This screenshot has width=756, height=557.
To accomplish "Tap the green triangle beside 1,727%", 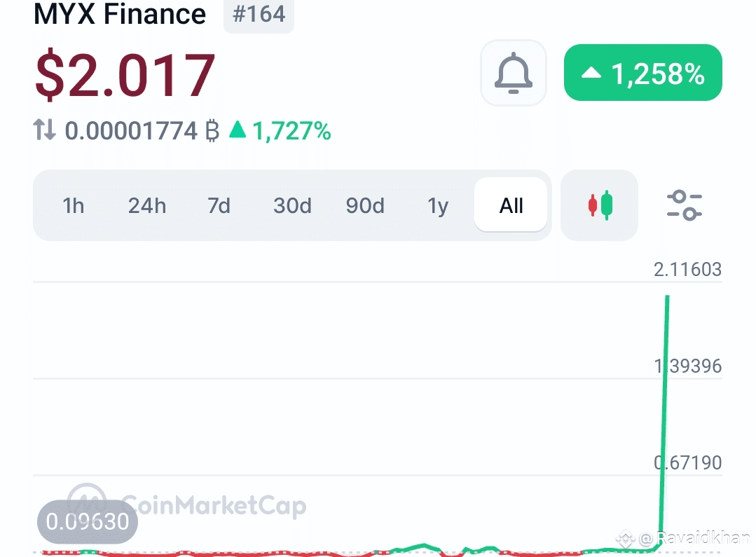I will pos(238,129).
